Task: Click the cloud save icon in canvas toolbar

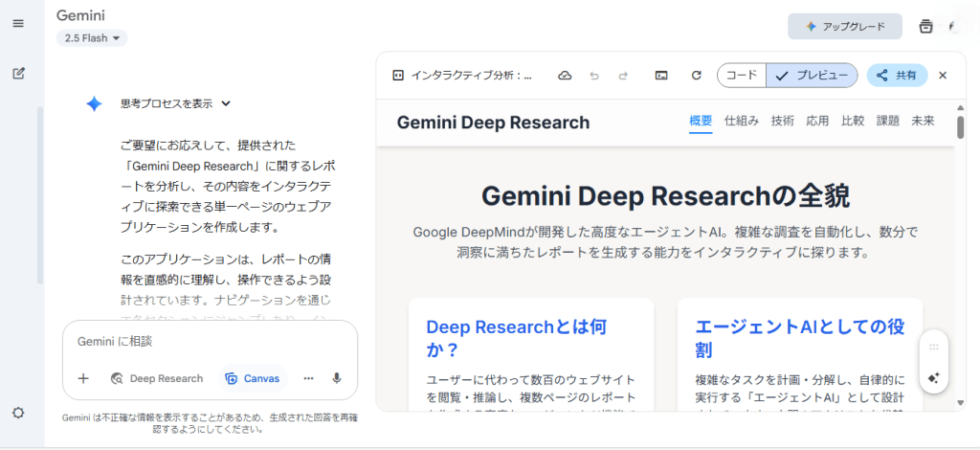Action: [x=565, y=76]
